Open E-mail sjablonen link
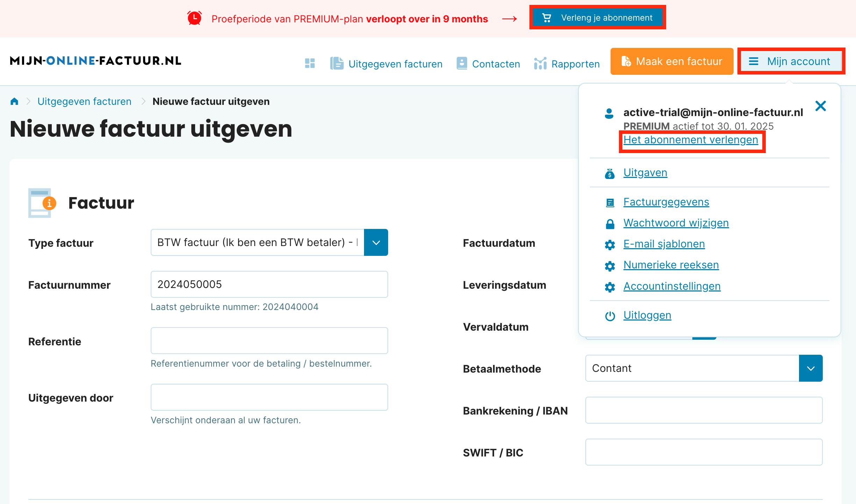Viewport: 856px width, 504px height. click(664, 244)
